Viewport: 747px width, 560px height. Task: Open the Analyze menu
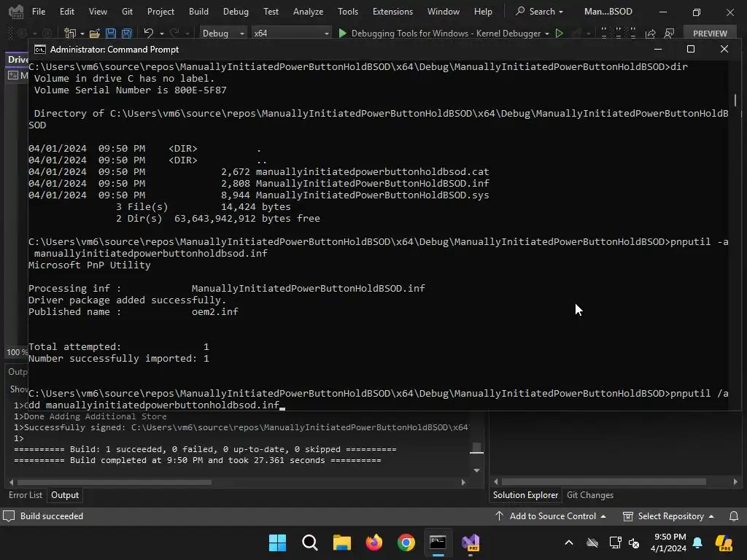[x=309, y=12]
